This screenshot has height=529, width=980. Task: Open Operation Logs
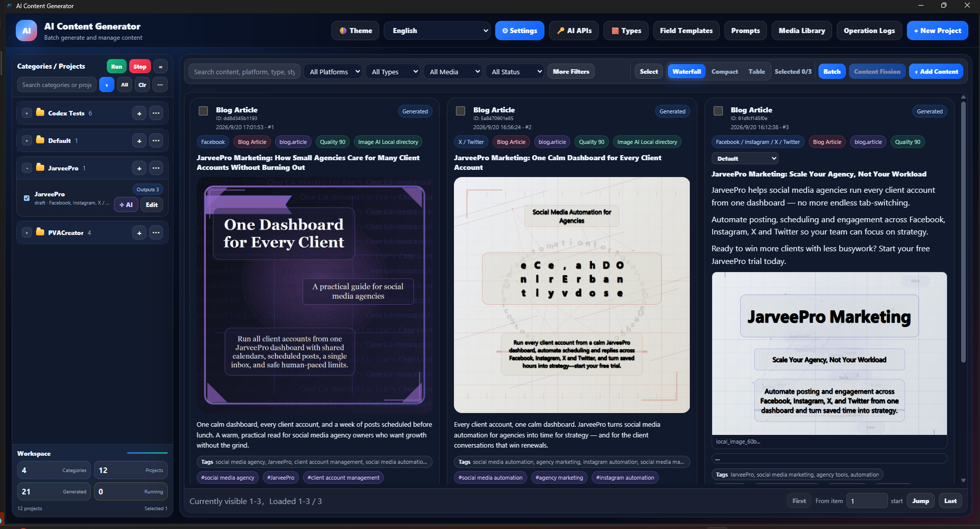[869, 31]
